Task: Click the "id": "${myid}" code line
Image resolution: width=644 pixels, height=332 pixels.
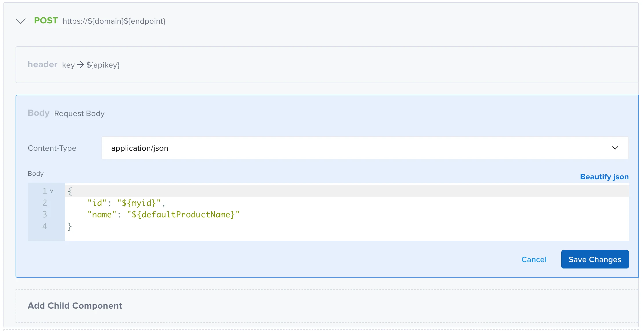Action: (126, 203)
